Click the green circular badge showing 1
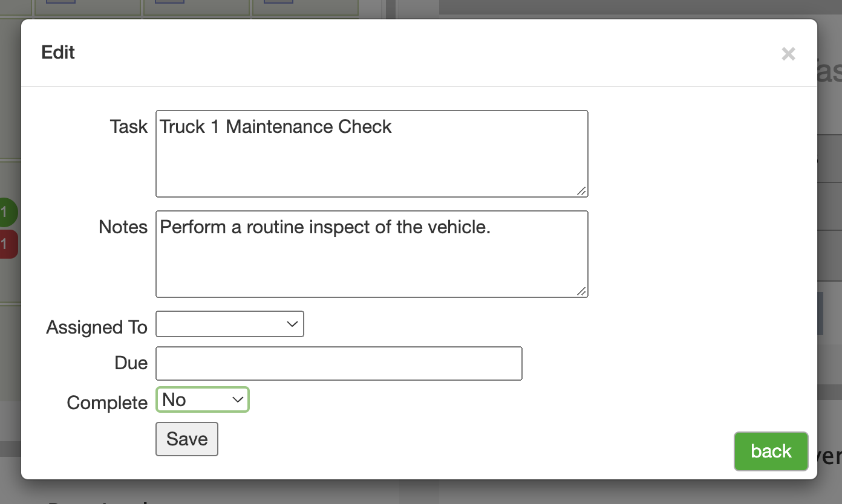This screenshot has height=504, width=842. [7, 212]
